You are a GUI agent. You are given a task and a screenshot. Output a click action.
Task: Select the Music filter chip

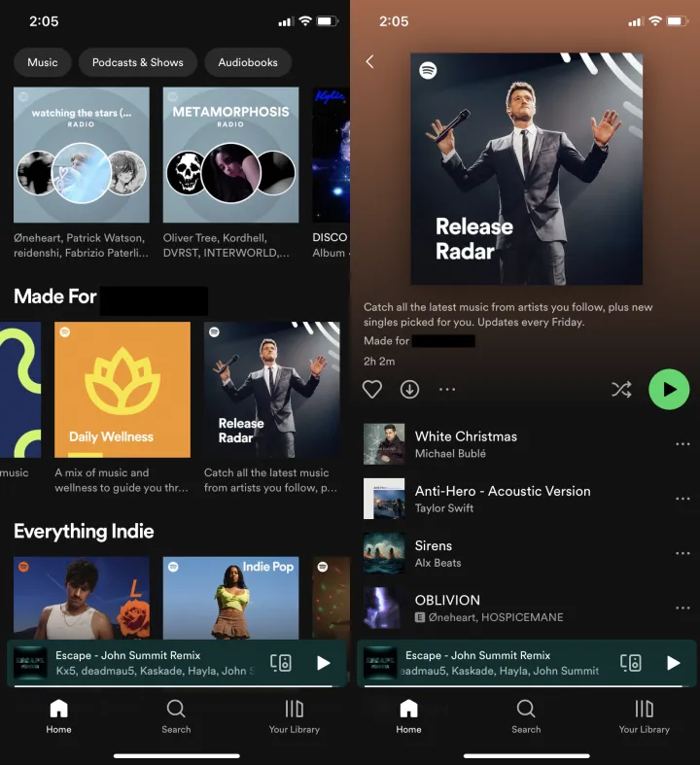click(42, 62)
